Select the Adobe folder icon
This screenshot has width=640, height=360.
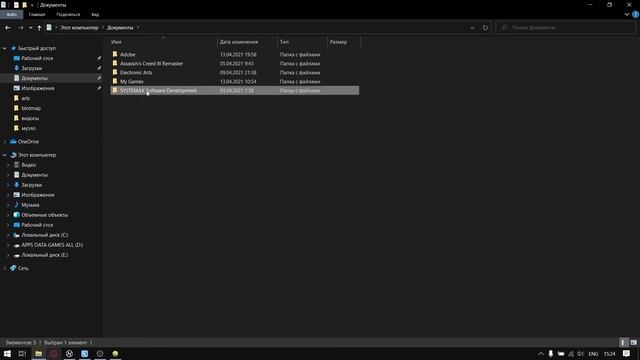tap(115, 54)
